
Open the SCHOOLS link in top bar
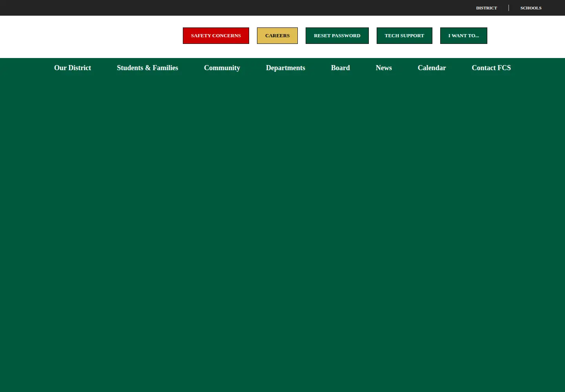(x=531, y=8)
